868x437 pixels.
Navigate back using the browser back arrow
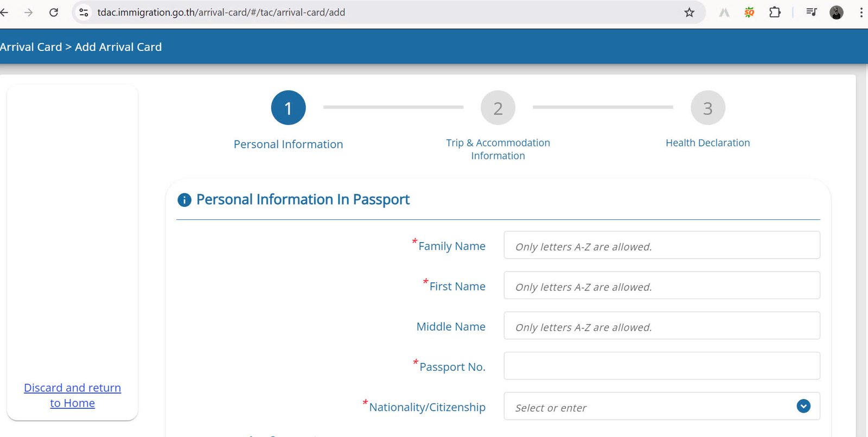click(5, 12)
